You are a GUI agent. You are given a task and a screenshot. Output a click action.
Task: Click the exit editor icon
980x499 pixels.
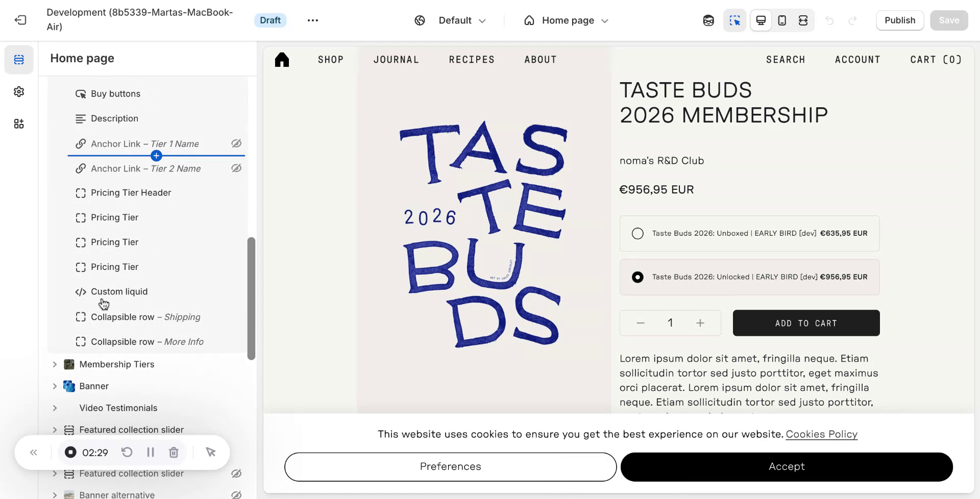pos(20,20)
